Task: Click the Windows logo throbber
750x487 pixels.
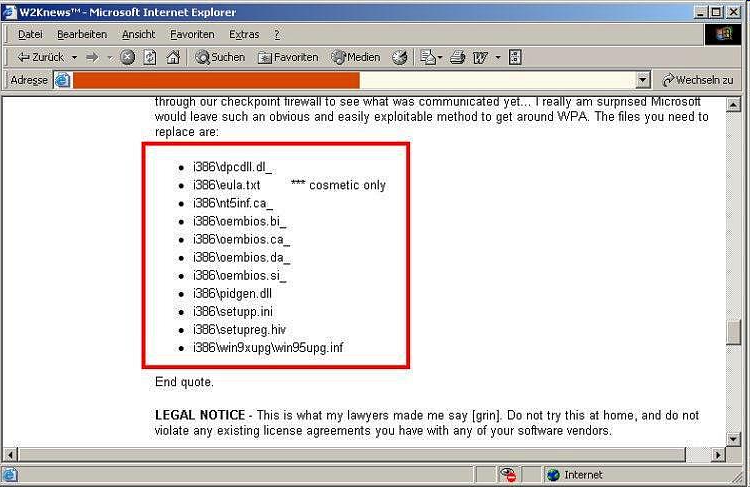Action: pyautogui.click(x=724, y=34)
